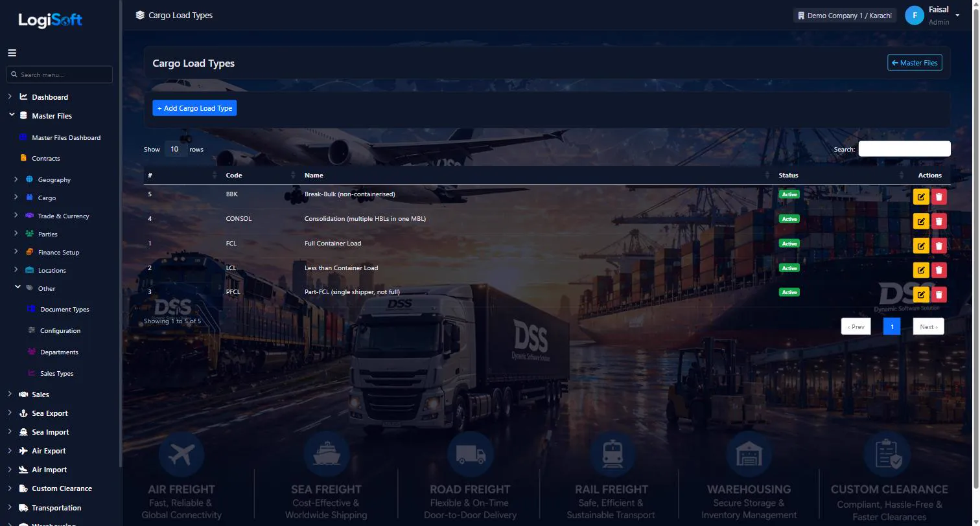Open the Air Import menu item
980x526 pixels.
(x=49, y=470)
